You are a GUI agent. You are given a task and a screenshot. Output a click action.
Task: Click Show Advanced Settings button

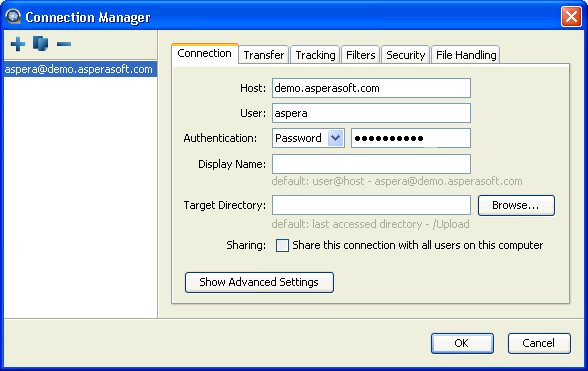click(x=259, y=282)
